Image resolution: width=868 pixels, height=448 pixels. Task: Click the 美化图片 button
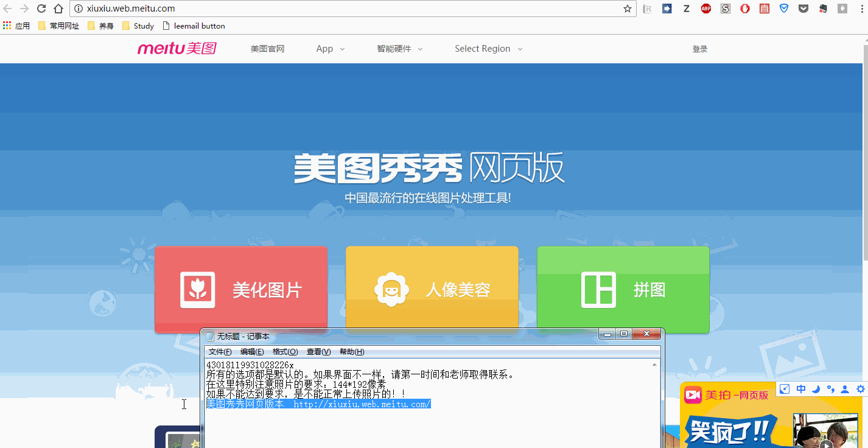pyautogui.click(x=241, y=290)
